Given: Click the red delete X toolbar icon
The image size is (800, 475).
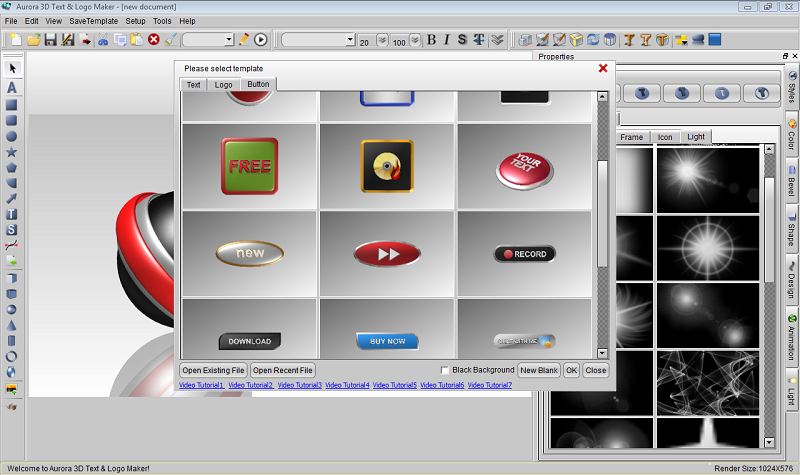Looking at the screenshot, I should (154, 39).
